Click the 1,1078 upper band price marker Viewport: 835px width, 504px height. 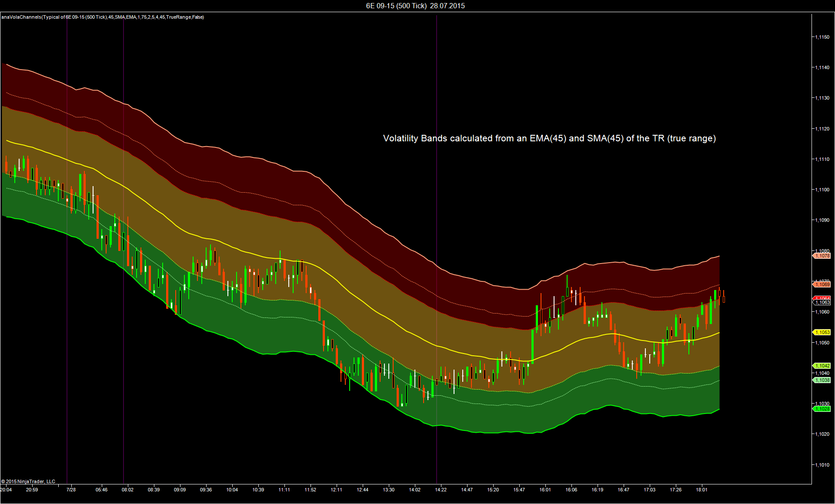tap(822, 256)
